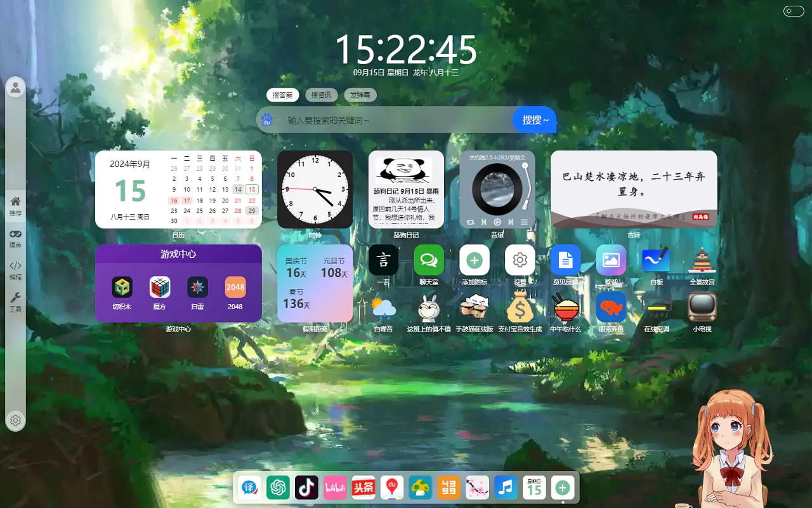This screenshot has height=508, width=812.
Task: Launch the 2048 game icon
Action: [235, 287]
